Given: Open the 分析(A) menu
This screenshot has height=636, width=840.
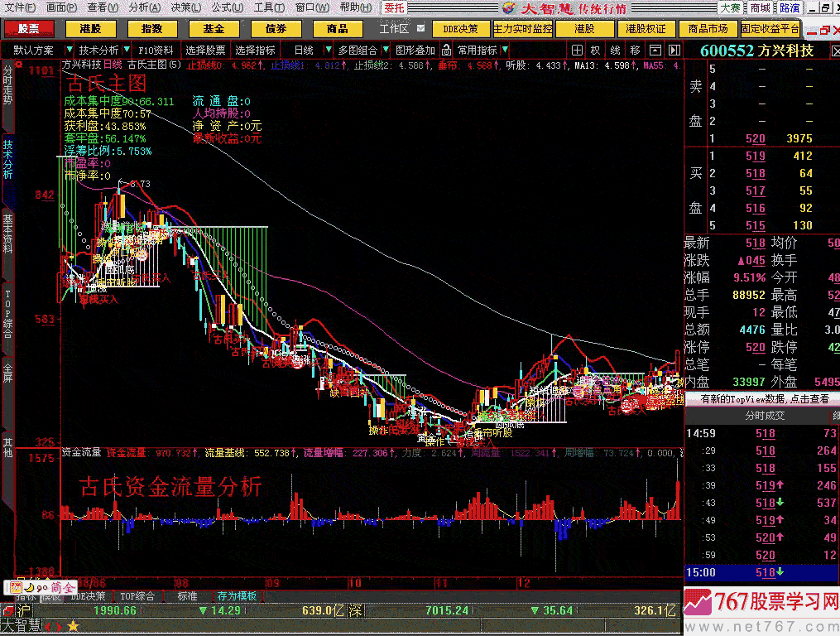Looking at the screenshot, I should click(145, 7).
